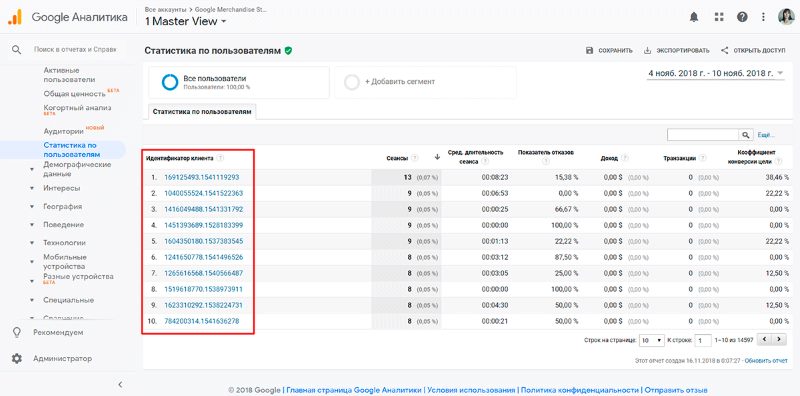Screen dimensions: 800x396
Task: Click the table search input field
Action: tap(704, 135)
